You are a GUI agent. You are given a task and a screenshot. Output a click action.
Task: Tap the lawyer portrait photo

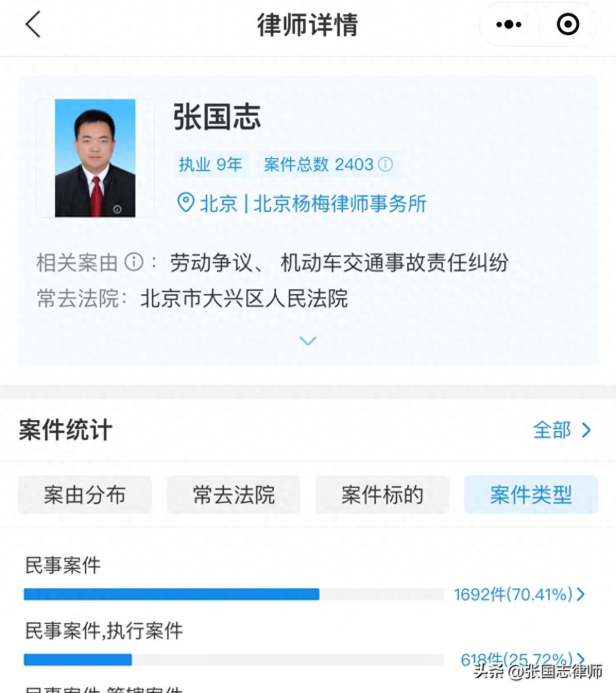point(95,158)
